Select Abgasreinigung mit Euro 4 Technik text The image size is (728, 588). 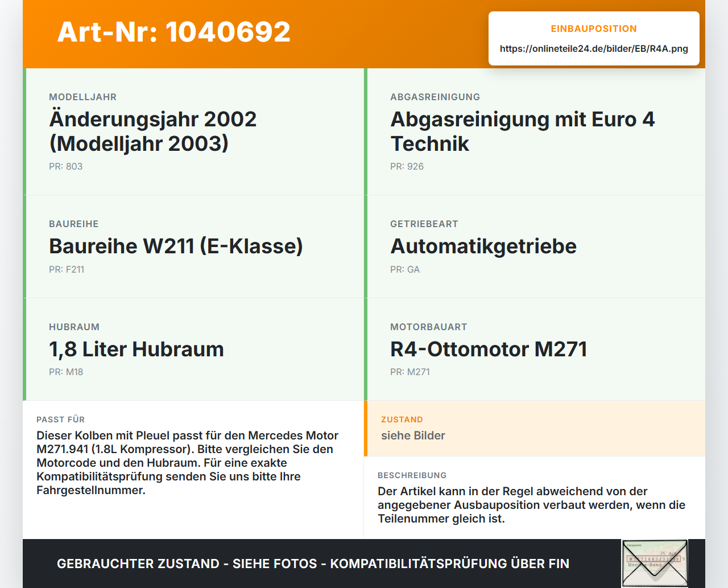[x=523, y=131]
